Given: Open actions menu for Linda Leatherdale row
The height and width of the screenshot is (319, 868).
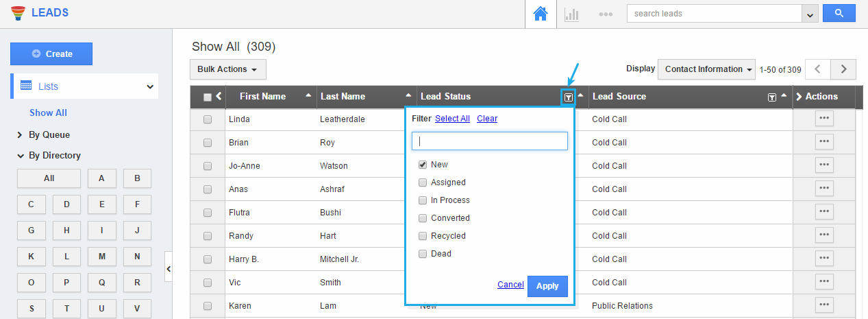Looking at the screenshot, I should (x=823, y=119).
